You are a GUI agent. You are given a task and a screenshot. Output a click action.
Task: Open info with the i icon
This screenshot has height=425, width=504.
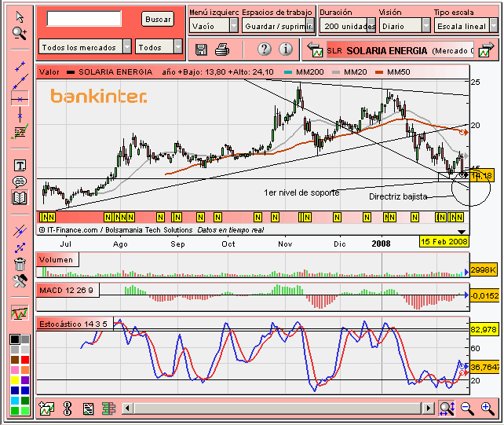coord(286,49)
